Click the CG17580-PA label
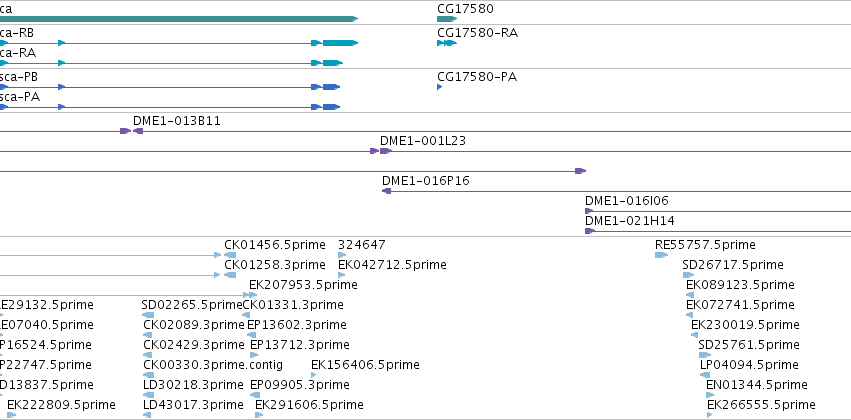Image resolution: width=851 pixels, height=420 pixels. pyautogui.click(x=477, y=77)
